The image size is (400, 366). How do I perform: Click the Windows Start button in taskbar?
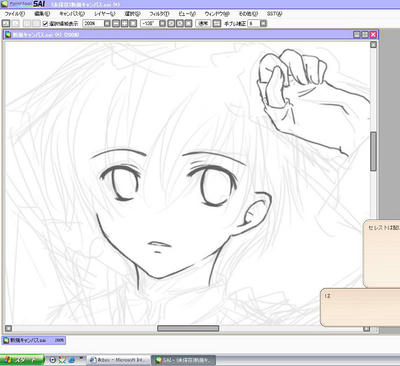click(x=22, y=360)
